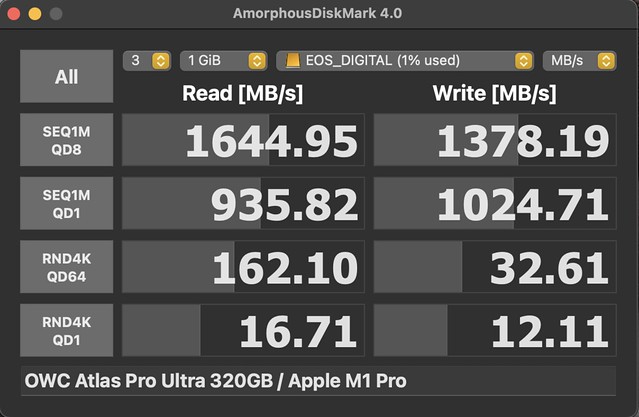Click the 1 GiB stepper arrows

[x=257, y=61]
